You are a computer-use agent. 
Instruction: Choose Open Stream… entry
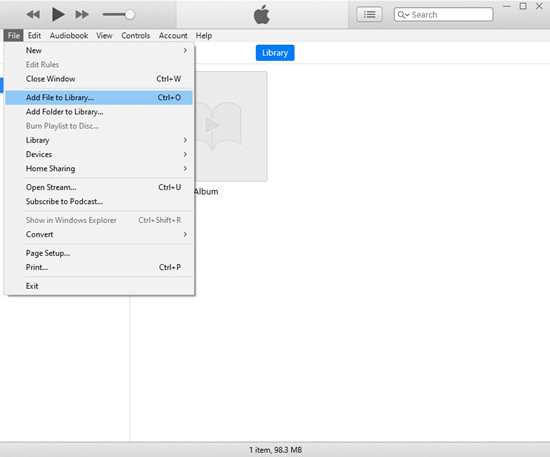(99, 187)
